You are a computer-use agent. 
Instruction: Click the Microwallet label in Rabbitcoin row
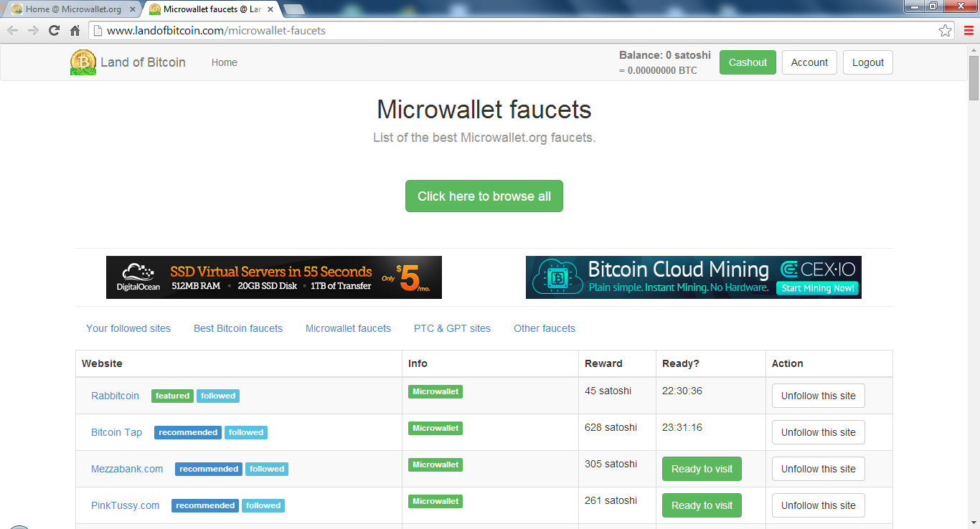point(435,391)
